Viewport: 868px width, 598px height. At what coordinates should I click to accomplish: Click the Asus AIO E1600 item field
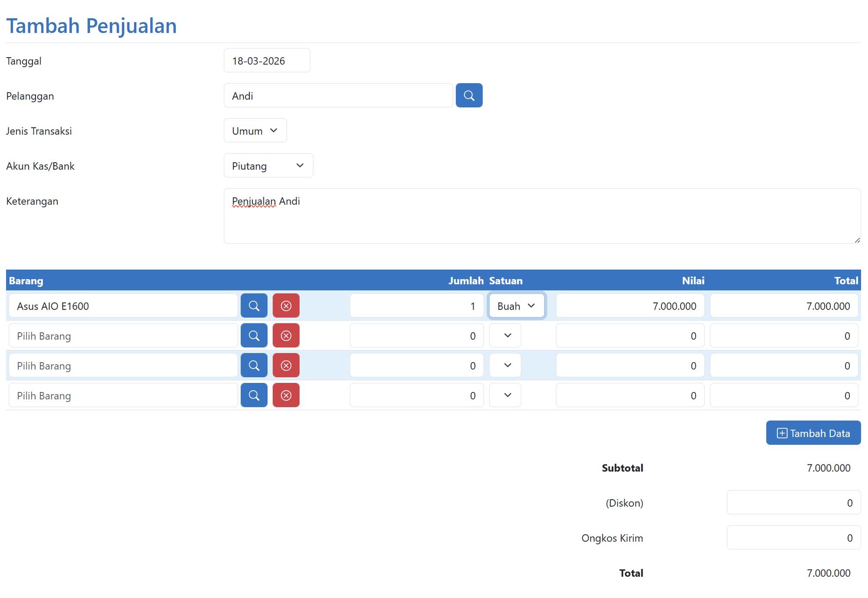point(123,306)
